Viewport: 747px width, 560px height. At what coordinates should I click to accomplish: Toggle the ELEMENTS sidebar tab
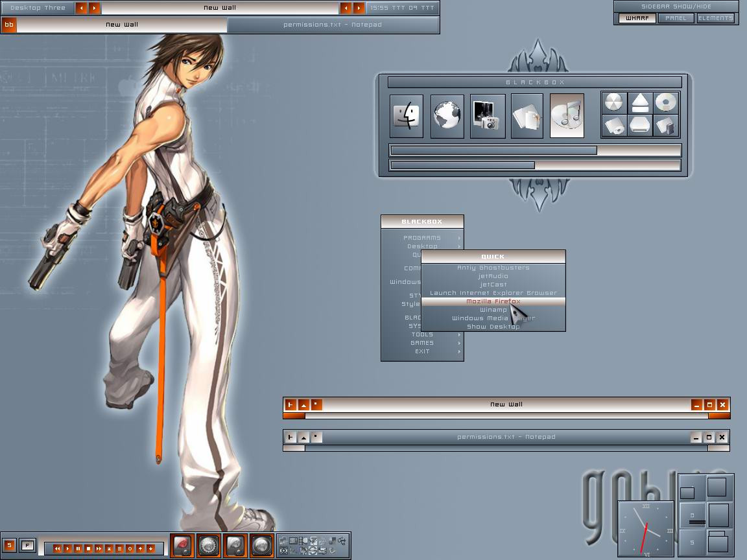tap(716, 18)
